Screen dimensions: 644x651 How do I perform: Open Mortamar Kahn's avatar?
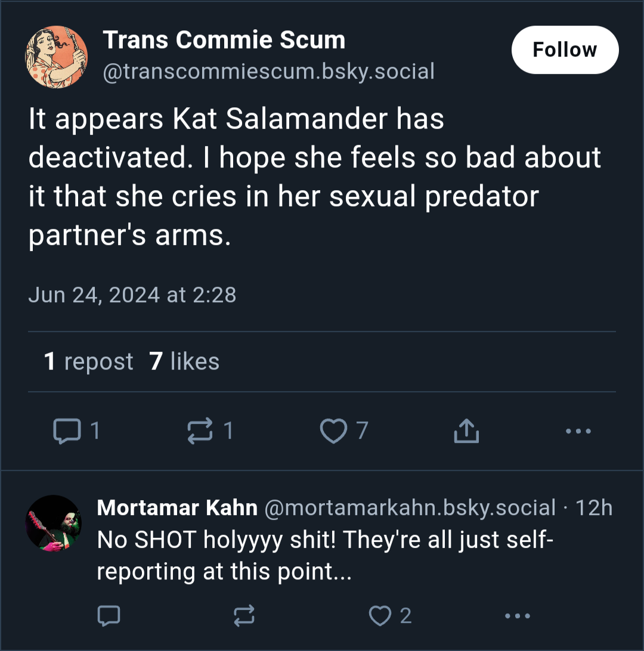pyautogui.click(x=54, y=523)
